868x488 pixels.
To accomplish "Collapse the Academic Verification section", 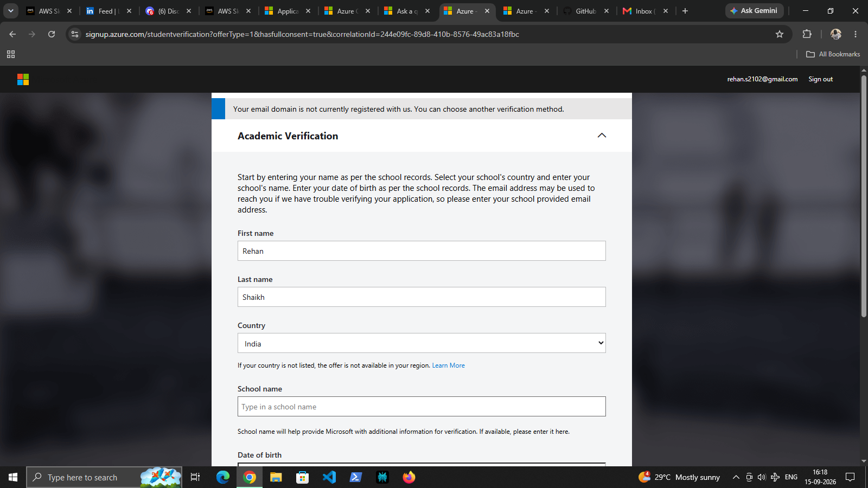I will tap(602, 136).
